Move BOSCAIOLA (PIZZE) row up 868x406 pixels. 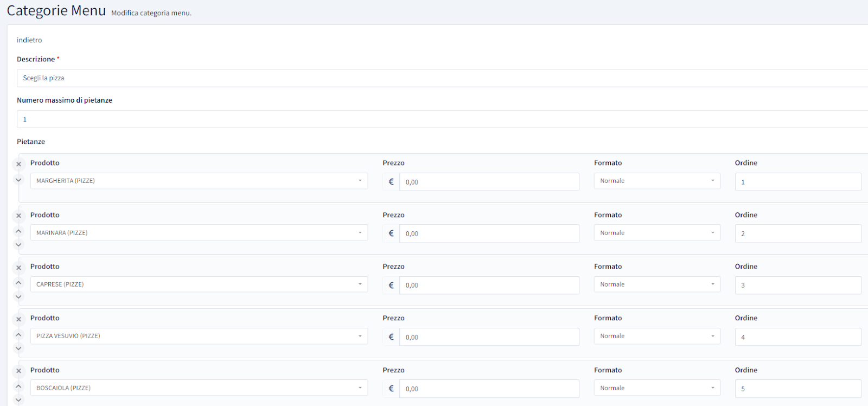pos(18,386)
